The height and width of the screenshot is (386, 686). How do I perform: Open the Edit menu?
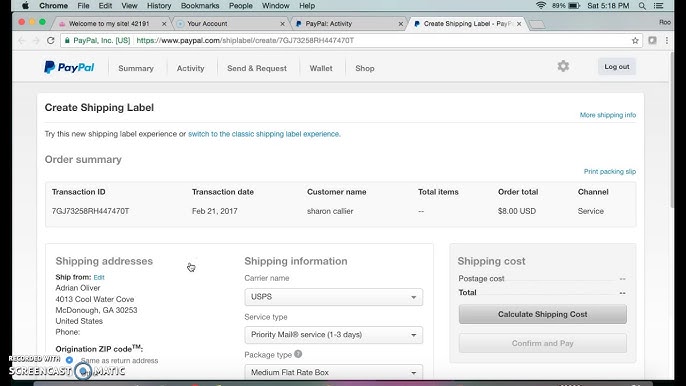pos(105,6)
